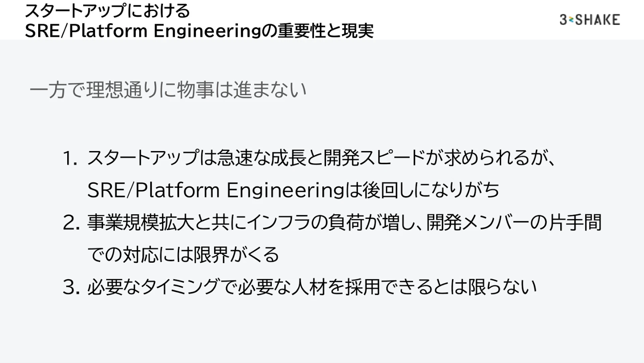The image size is (644, 363).
Task: Select list number 1 marker
Action: click(x=70, y=158)
